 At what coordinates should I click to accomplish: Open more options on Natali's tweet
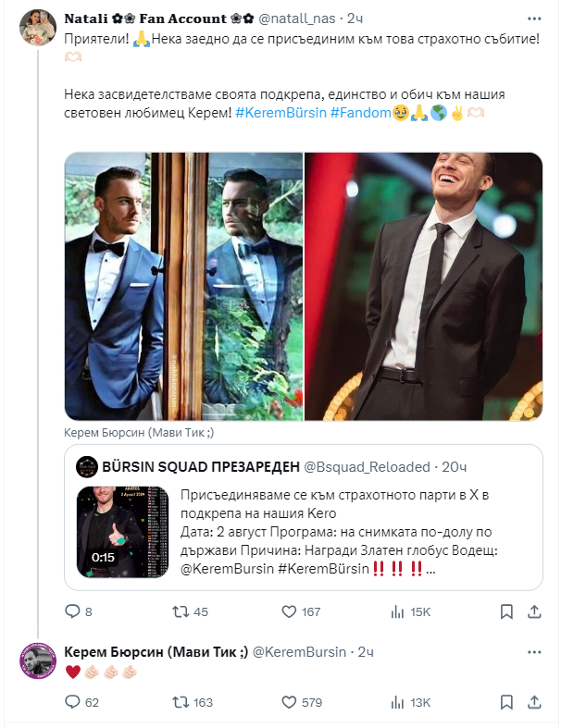[x=535, y=19]
